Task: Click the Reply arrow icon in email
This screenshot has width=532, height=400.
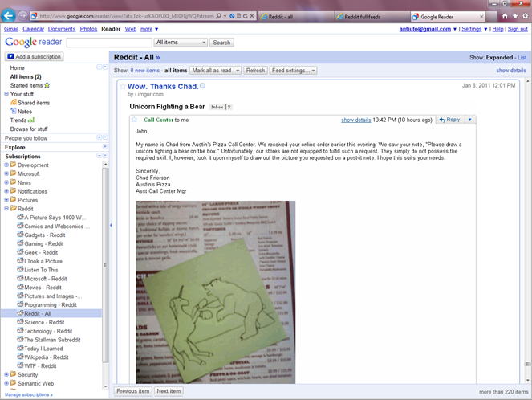Action: [442, 120]
